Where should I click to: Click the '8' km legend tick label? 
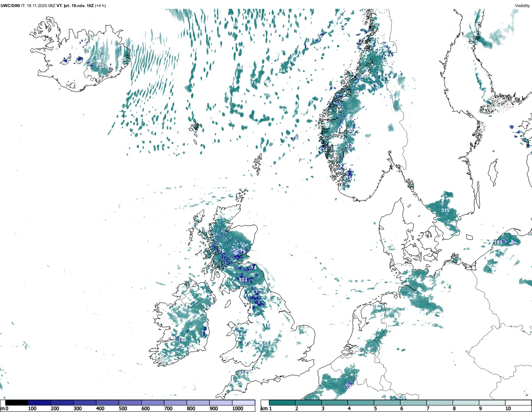[454, 409]
